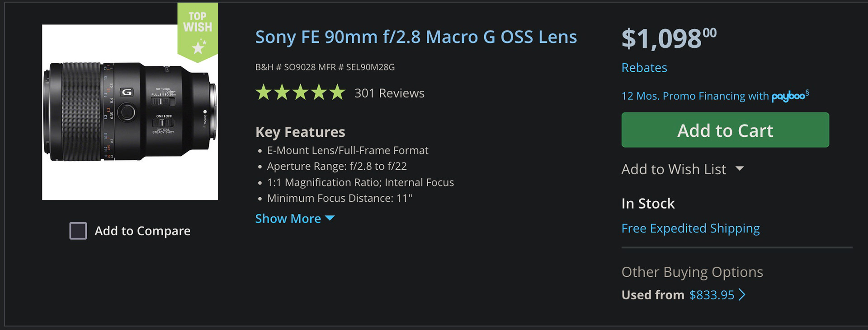Open the Add to Wish List dropdown arrow

tap(740, 168)
